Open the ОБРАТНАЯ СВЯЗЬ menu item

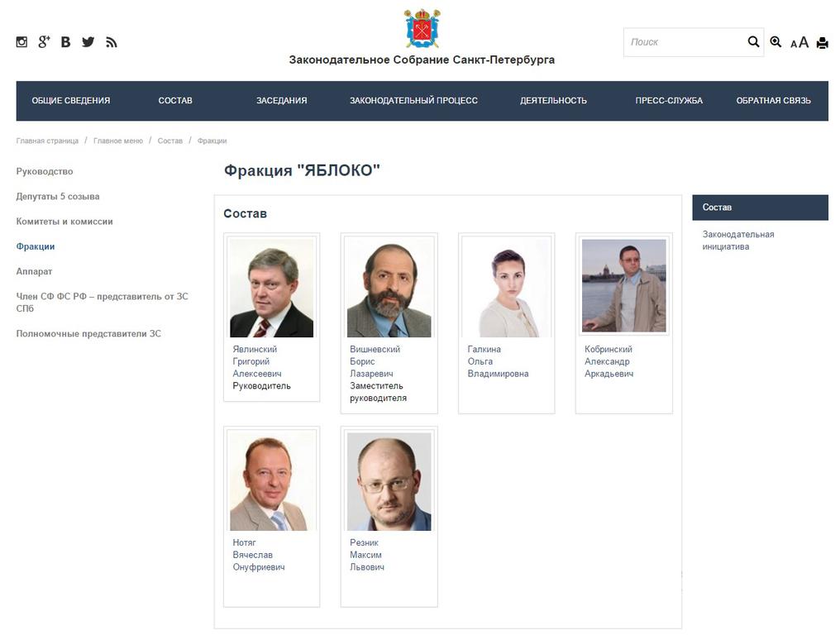774,100
